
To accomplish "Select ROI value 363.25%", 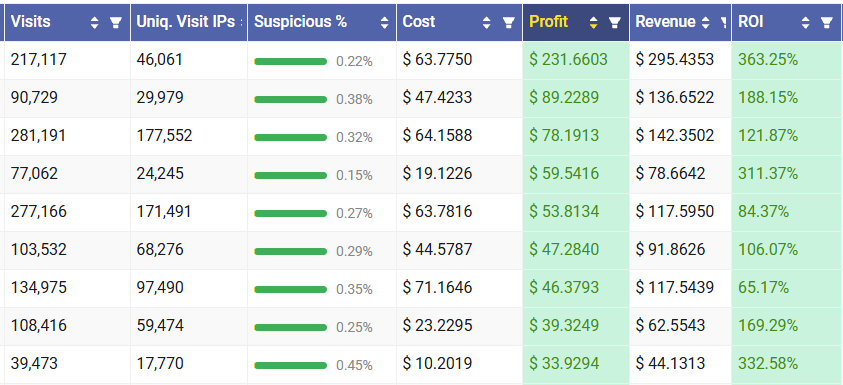I will tap(768, 59).
